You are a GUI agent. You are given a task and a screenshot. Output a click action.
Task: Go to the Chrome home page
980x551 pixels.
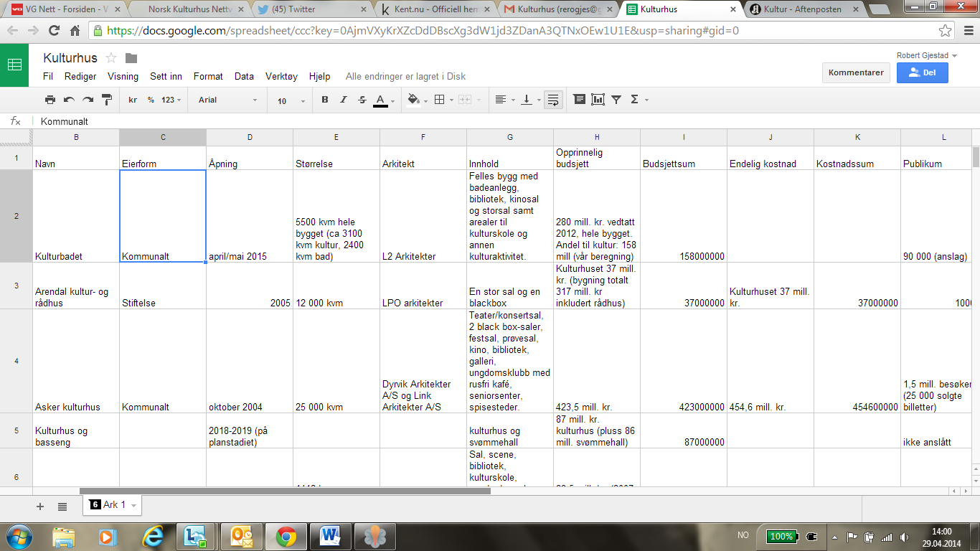(75, 31)
